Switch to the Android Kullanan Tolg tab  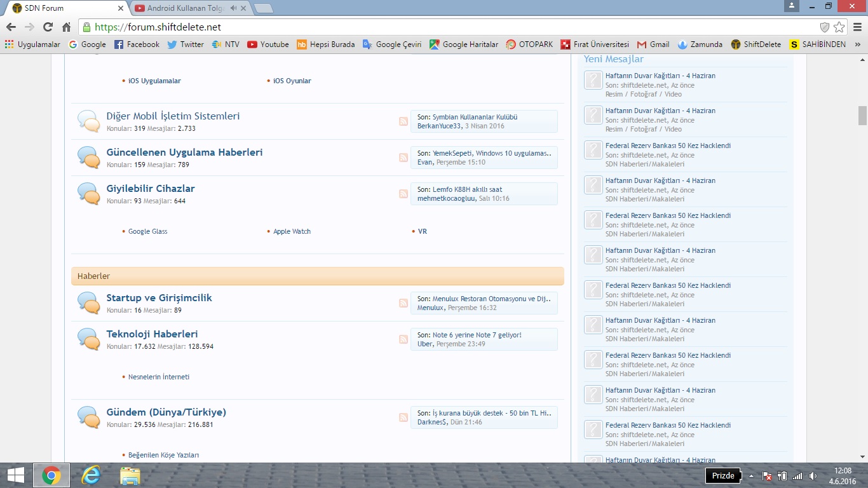click(191, 8)
